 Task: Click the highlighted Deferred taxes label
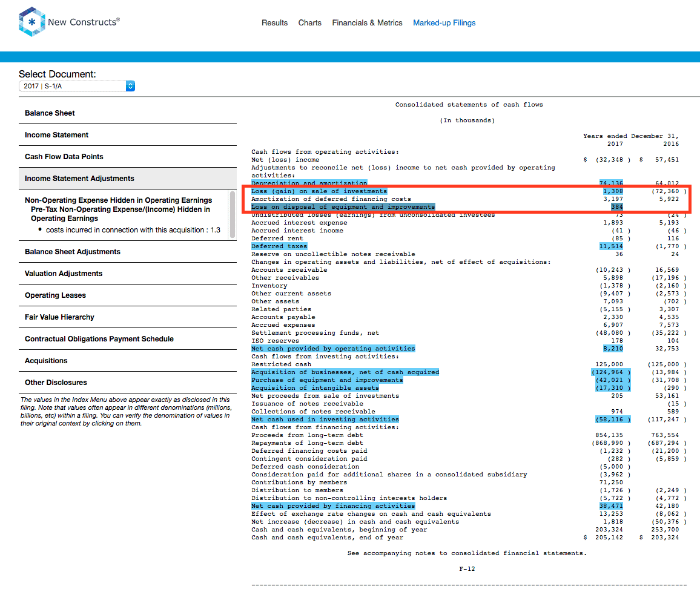[279, 246]
